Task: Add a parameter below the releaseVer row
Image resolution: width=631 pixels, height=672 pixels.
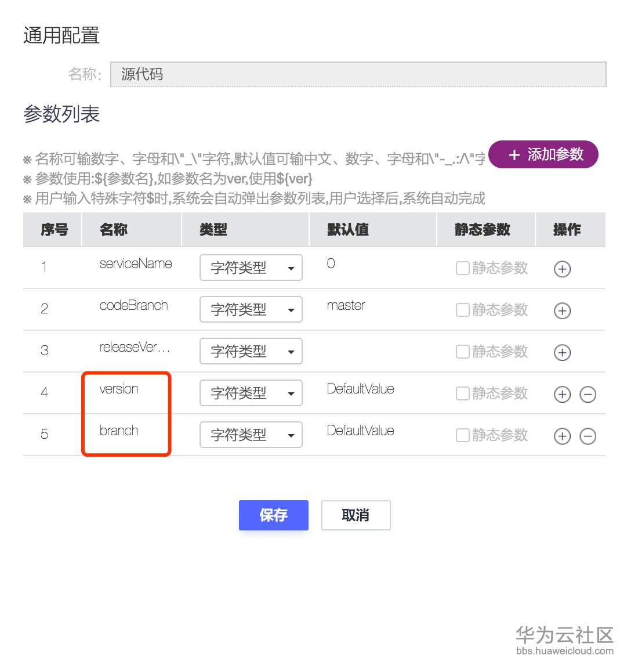Action: (561, 352)
